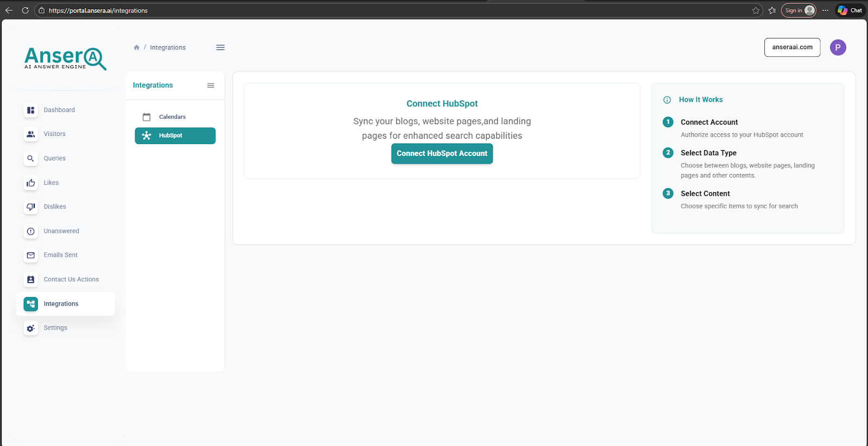Collapse the Integrations panel menu
Image resolution: width=868 pixels, height=446 pixels.
(210, 86)
